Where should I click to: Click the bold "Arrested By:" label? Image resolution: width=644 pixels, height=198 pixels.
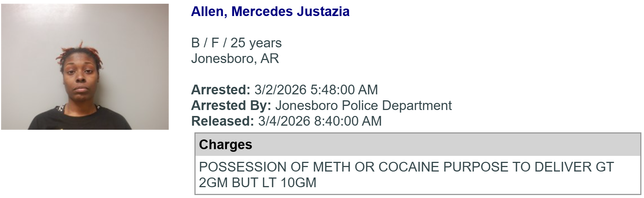pos(231,106)
